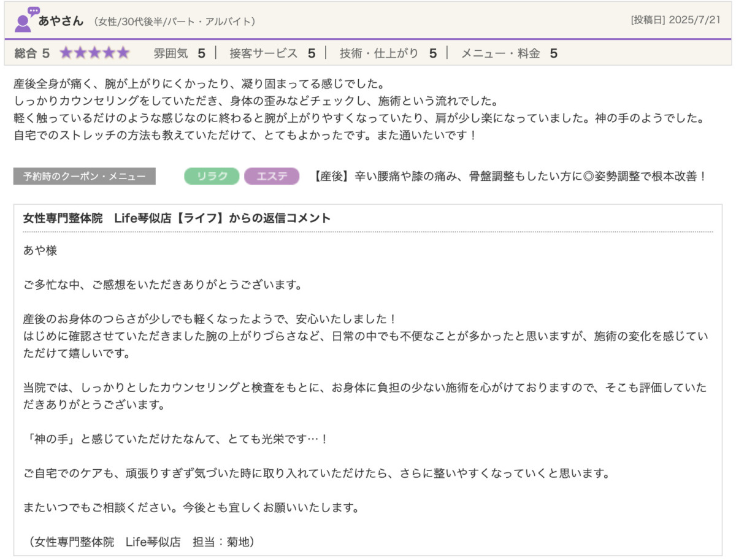Viewport: 736px width, 560px height.
Task: Click the first purple rating star
Action: pos(66,53)
